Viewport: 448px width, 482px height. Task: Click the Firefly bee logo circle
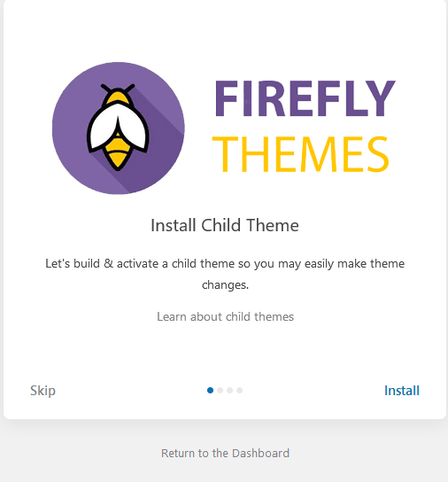pyautogui.click(x=119, y=128)
